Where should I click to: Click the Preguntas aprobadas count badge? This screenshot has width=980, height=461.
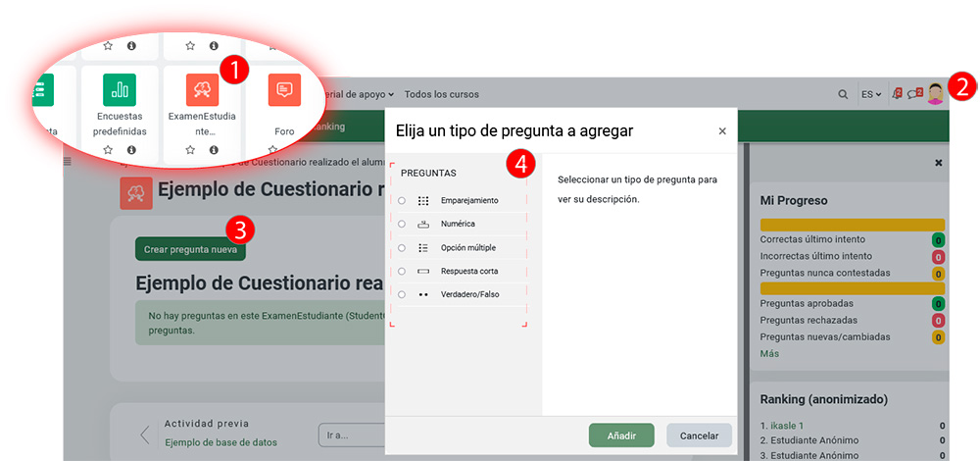pos(938,303)
